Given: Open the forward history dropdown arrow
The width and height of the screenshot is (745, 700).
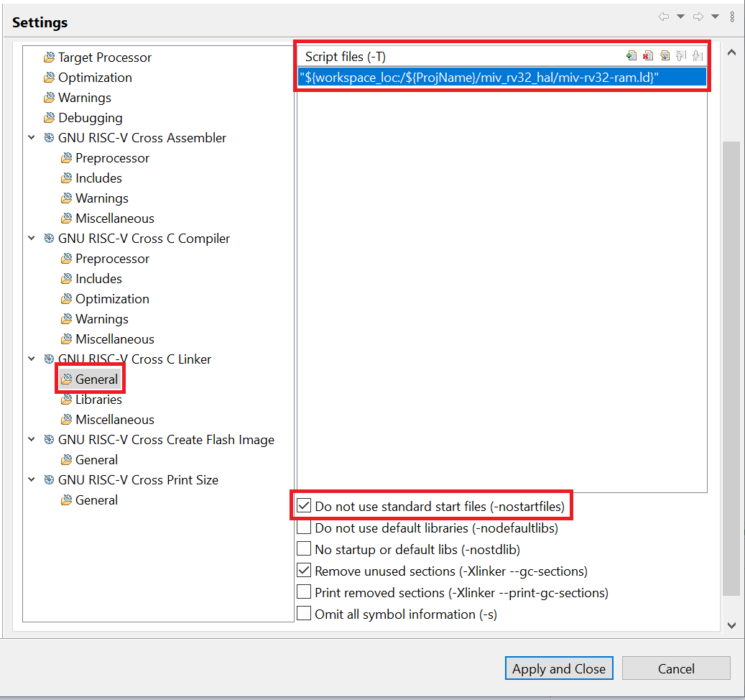Looking at the screenshot, I should 715,17.
